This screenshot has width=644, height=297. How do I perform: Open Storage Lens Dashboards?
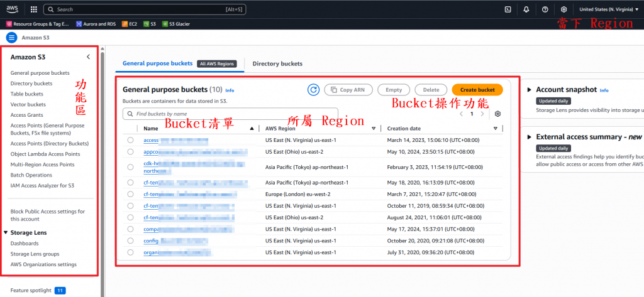click(x=25, y=243)
